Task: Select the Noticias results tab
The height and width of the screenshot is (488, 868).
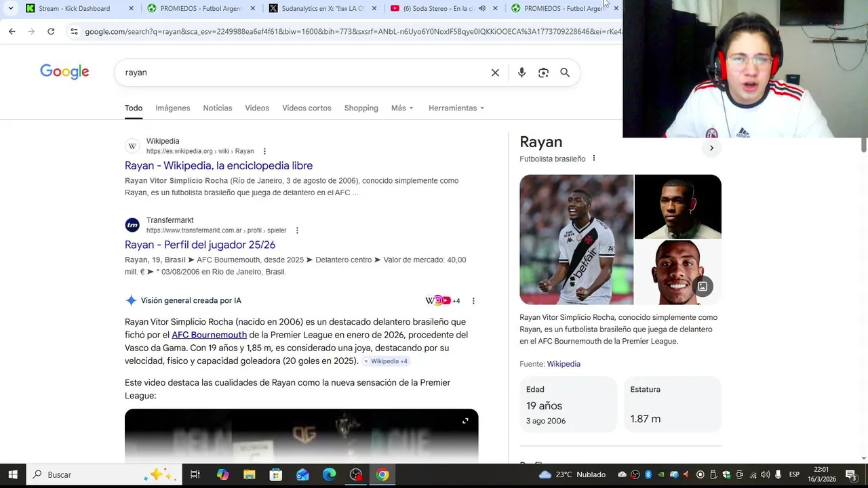Action: [x=218, y=108]
